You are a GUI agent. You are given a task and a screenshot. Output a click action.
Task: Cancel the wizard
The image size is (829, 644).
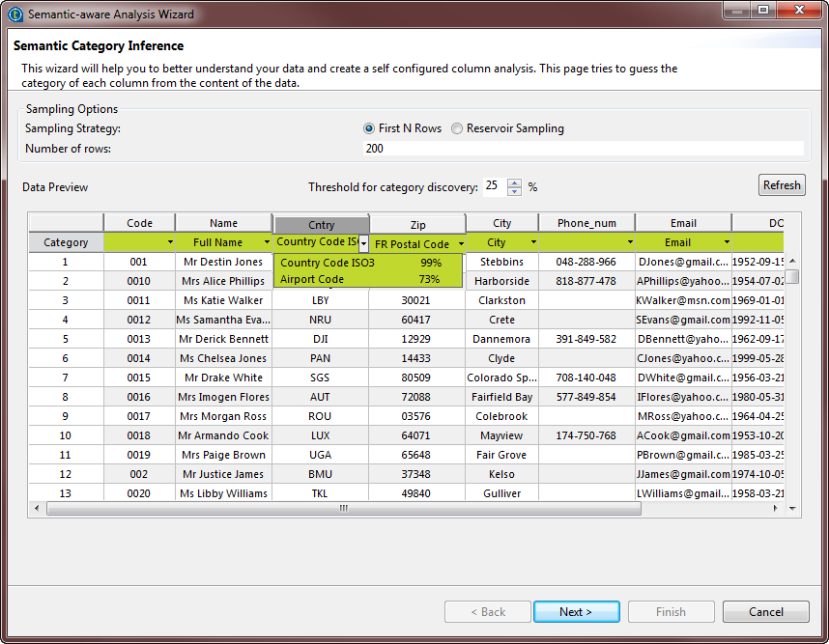(x=765, y=611)
